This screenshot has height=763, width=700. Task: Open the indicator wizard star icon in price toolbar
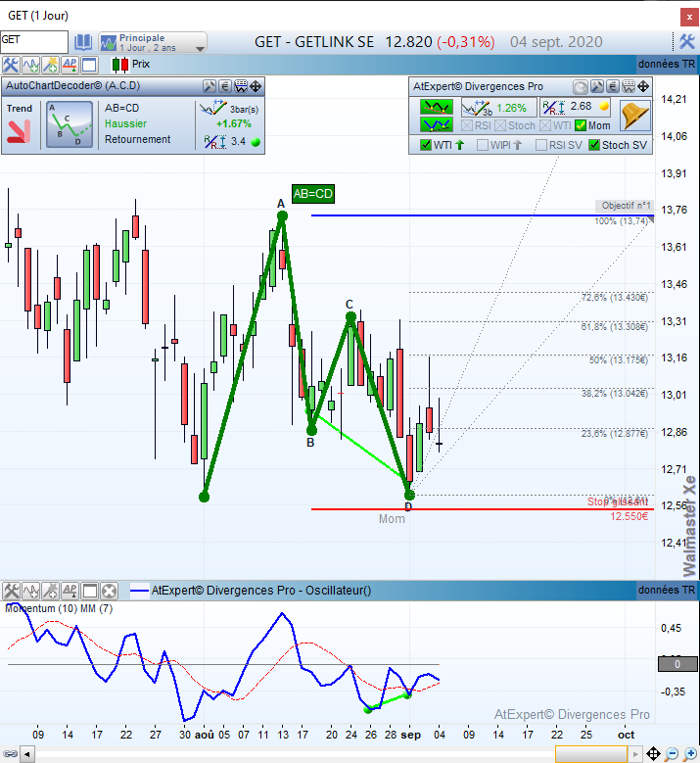pyautogui.click(x=51, y=65)
